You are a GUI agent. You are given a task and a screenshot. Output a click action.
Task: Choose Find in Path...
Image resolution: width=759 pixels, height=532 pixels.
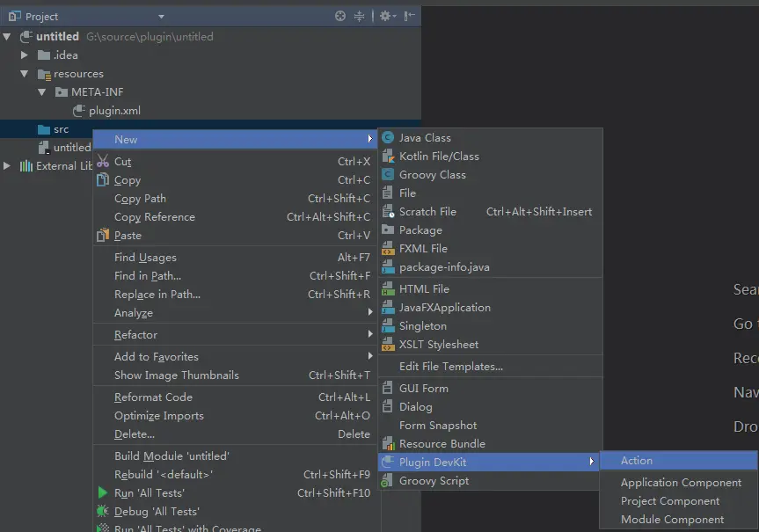235,276
